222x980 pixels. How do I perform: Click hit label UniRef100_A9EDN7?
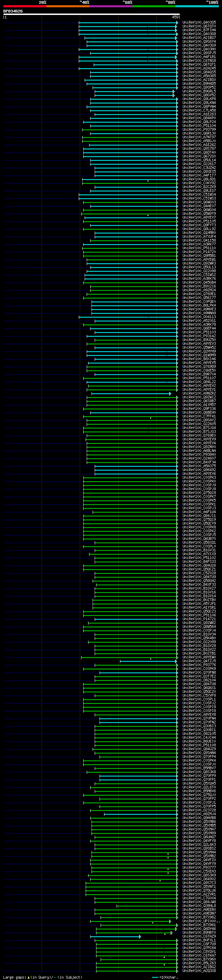pos(199,913)
